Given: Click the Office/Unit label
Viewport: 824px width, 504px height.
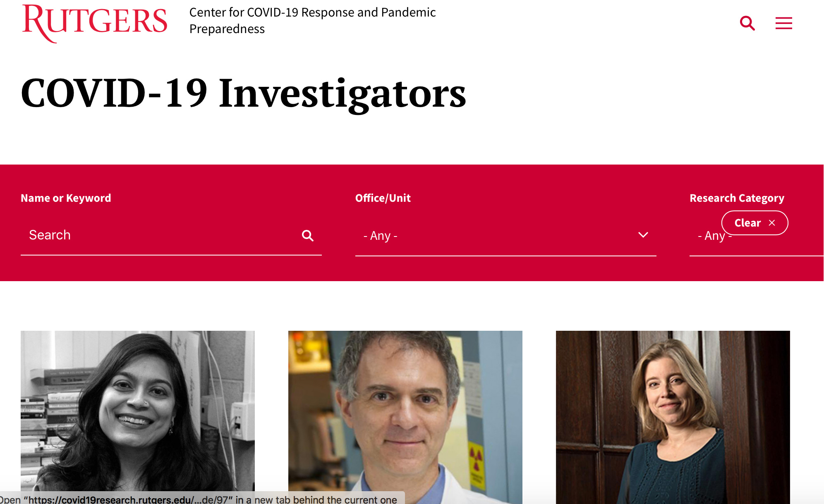Looking at the screenshot, I should coord(383,198).
